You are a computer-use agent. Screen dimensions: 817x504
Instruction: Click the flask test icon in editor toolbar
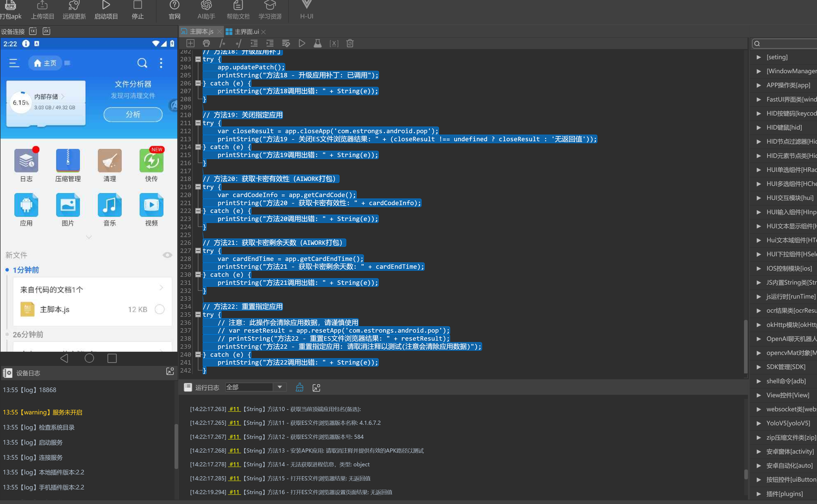(x=318, y=43)
